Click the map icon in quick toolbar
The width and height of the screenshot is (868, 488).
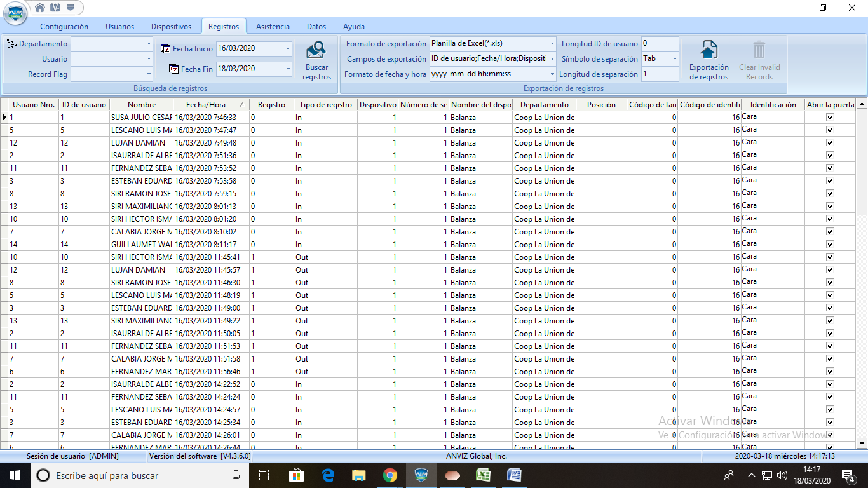click(x=55, y=8)
